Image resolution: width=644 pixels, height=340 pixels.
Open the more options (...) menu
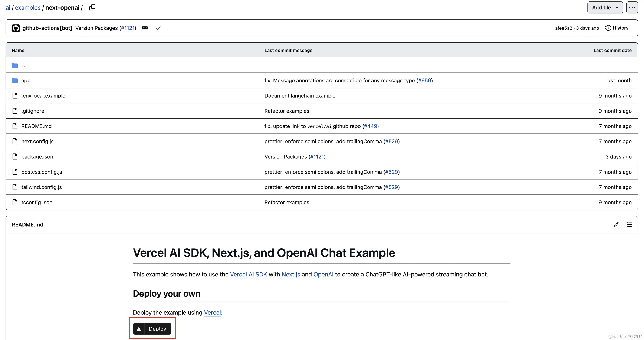632,7
